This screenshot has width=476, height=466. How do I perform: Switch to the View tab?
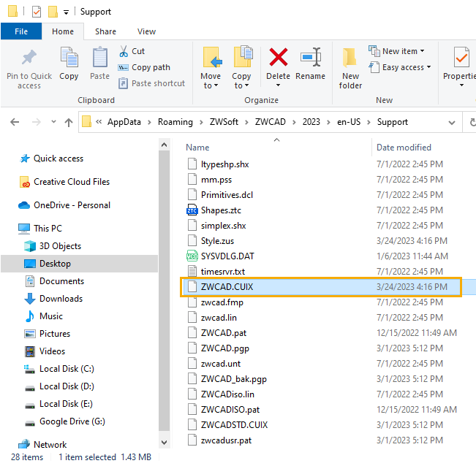tap(146, 31)
